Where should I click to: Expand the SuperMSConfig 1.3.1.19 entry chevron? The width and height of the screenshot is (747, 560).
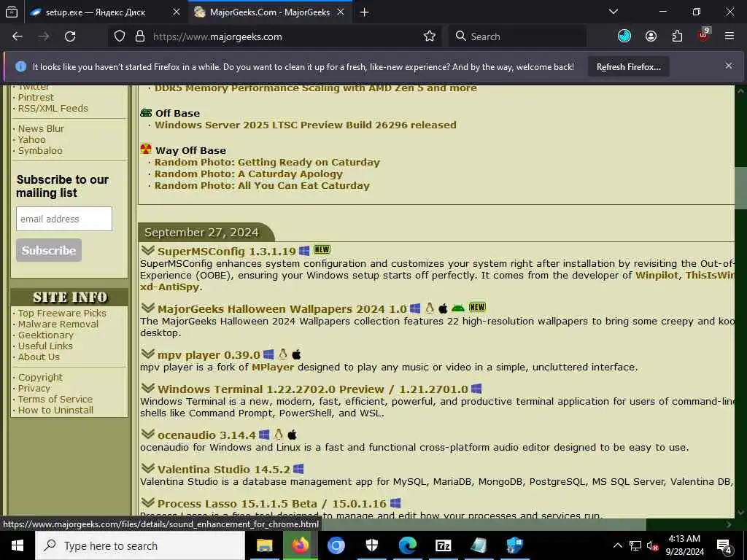(x=147, y=250)
